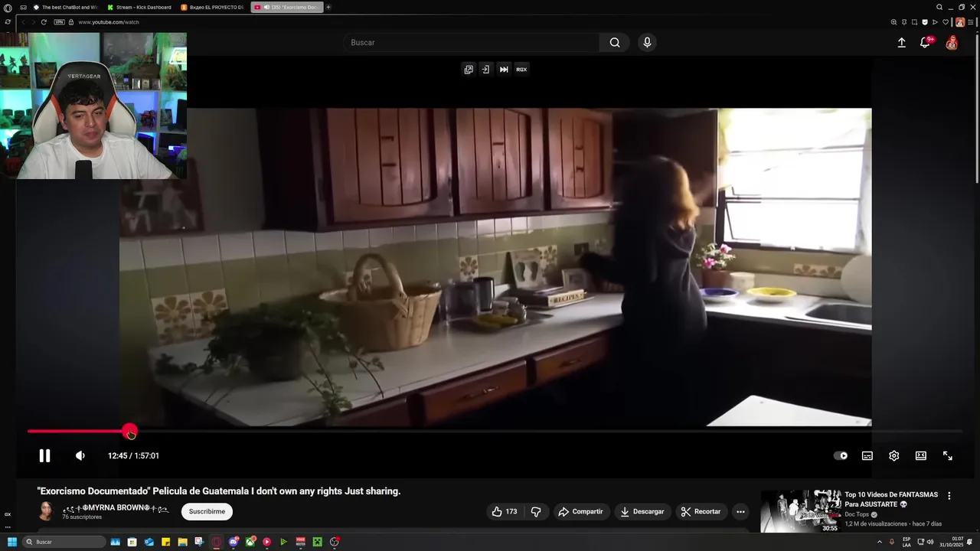Exit full browser view using the fullscreen icon
Screen dimensions: 980x551
click(x=948, y=456)
